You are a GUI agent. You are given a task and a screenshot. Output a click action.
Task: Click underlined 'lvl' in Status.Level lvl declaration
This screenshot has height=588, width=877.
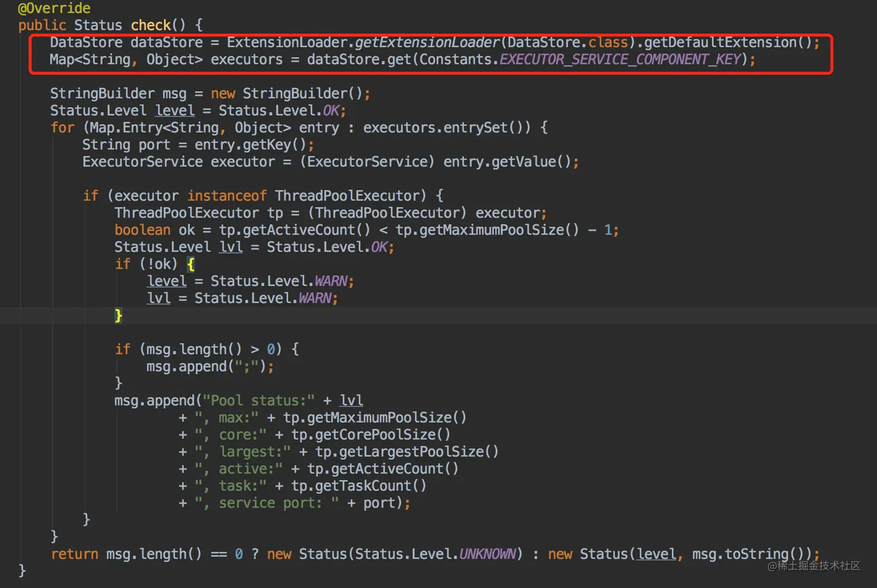pyautogui.click(x=231, y=247)
